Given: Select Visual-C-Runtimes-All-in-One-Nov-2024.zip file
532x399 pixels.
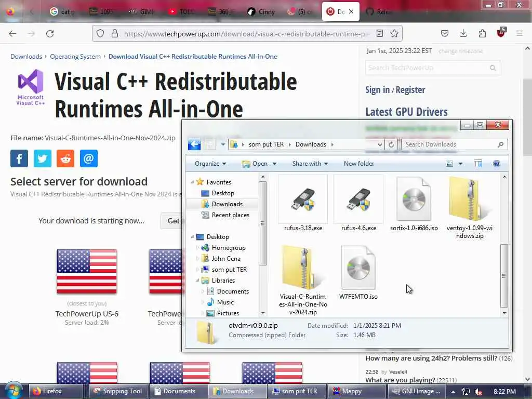Looking at the screenshot, I should click(x=303, y=280).
